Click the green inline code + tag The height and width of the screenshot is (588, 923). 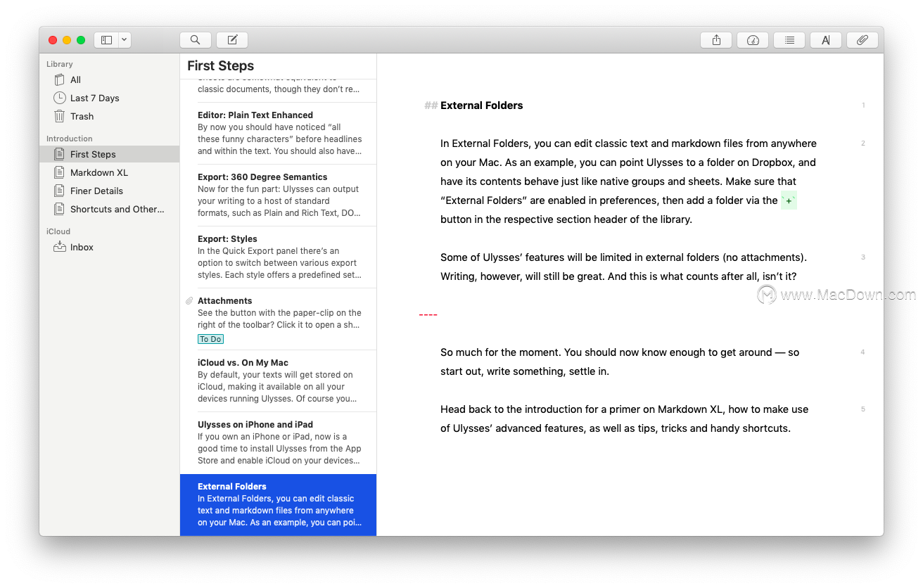[x=789, y=200]
